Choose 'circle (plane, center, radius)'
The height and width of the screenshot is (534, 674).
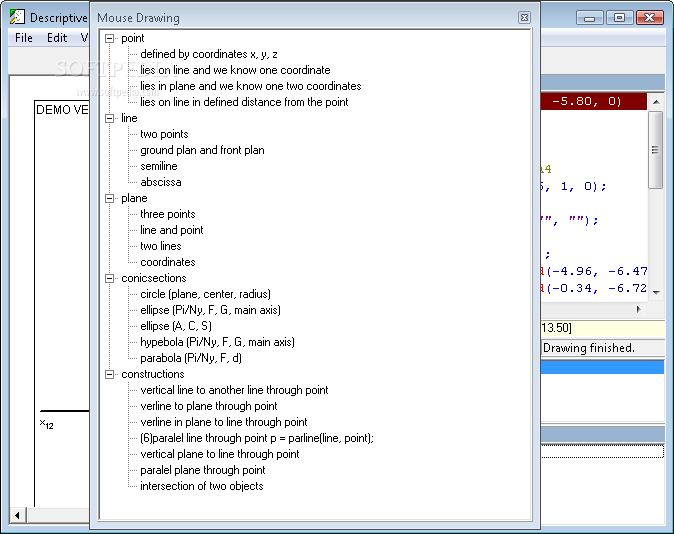coord(205,294)
